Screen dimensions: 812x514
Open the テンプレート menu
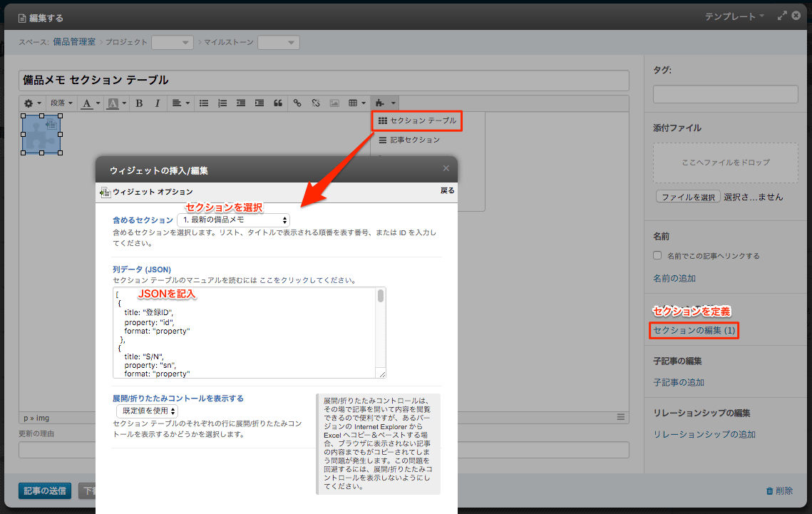click(x=734, y=16)
